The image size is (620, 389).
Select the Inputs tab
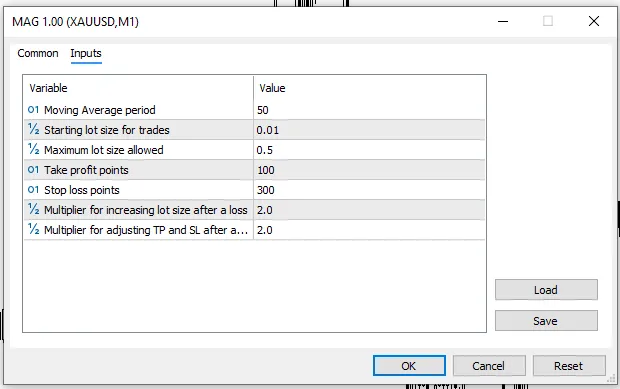point(86,53)
